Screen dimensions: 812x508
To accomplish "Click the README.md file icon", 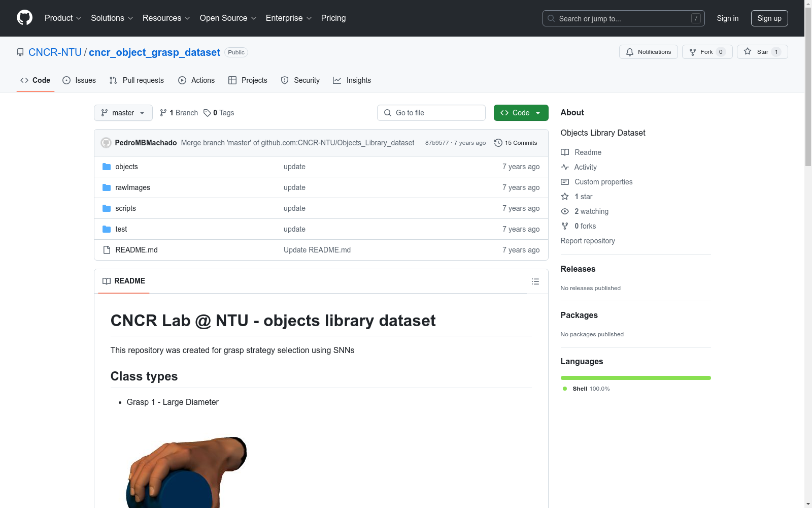I will [x=107, y=250].
